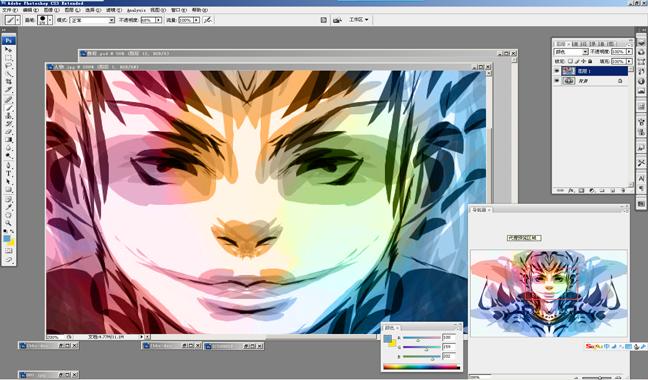The width and height of the screenshot is (648, 380).
Task: Open brush preset picker dropdown
Action: click(50, 19)
